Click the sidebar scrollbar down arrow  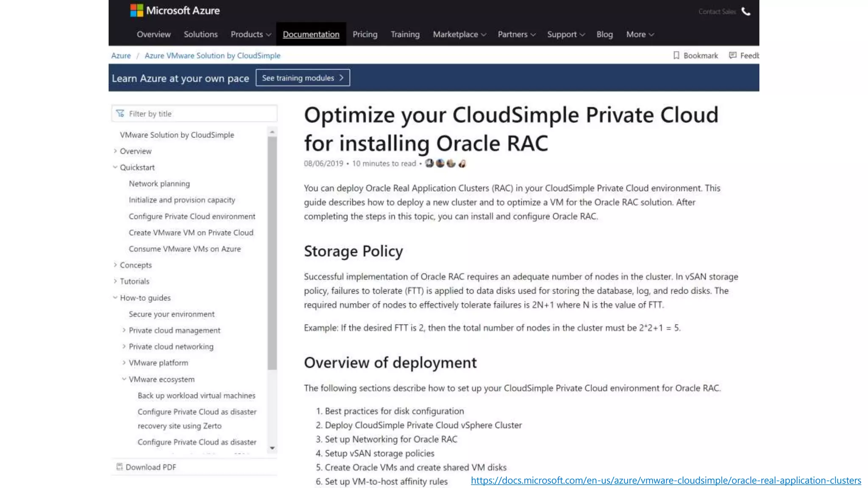tap(272, 448)
